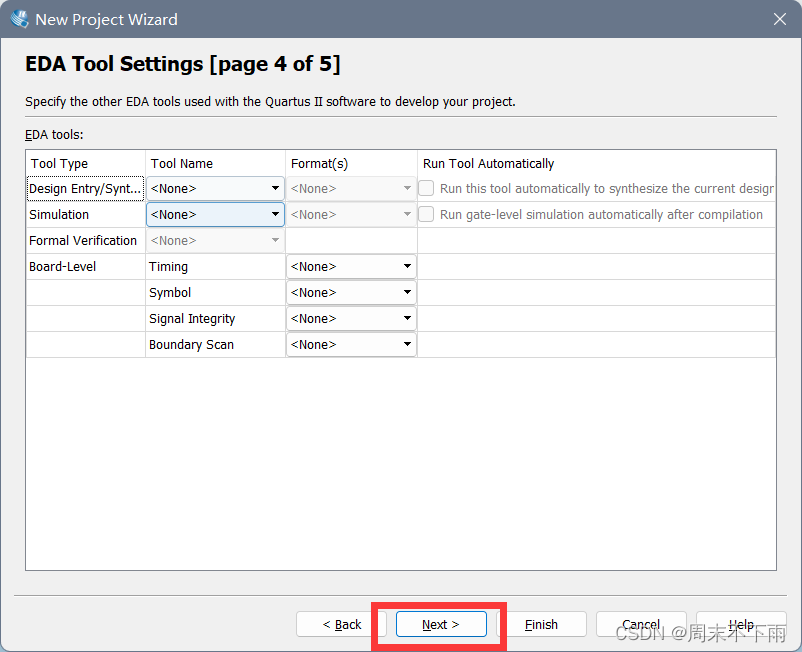Select the Board-Level row label
Screen dimensions: 802x652
[62, 267]
